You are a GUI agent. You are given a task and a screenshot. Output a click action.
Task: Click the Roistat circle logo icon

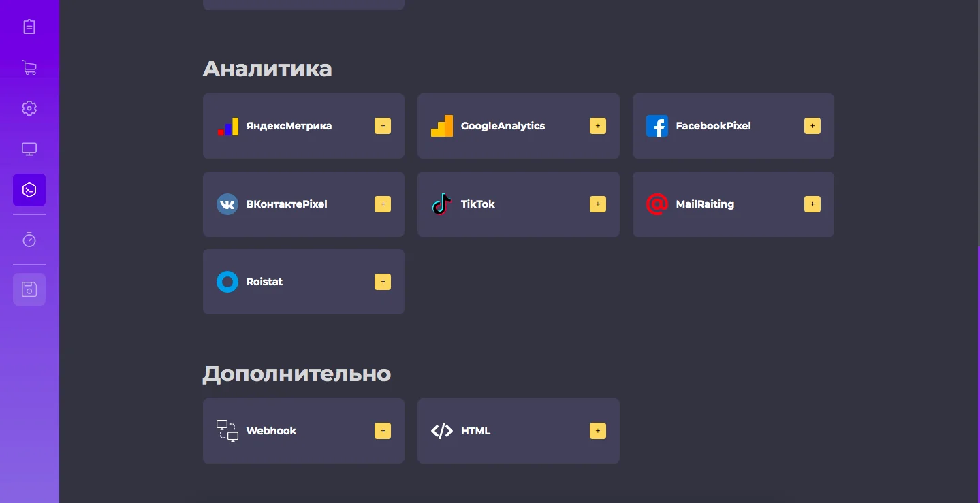coord(227,282)
